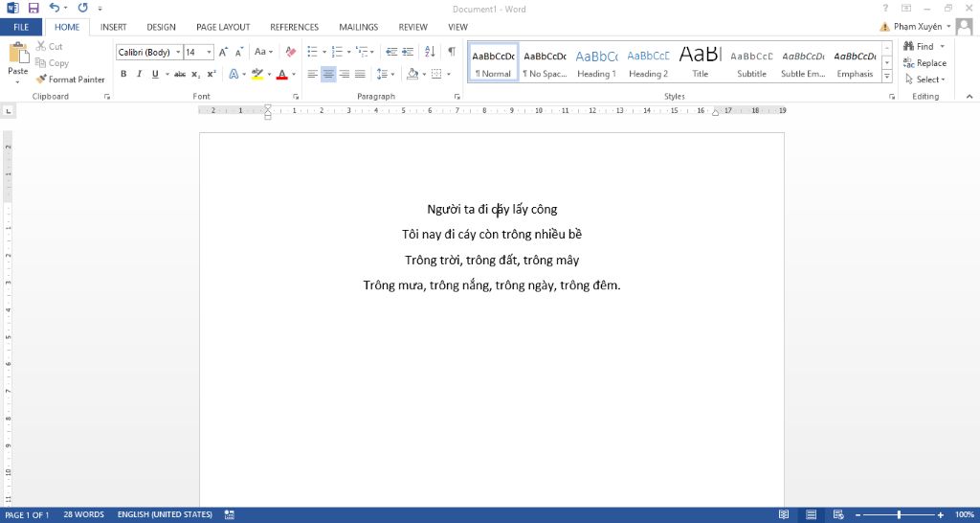The image size is (980, 523).
Task: Apply the No Spacing style
Action: [x=545, y=62]
